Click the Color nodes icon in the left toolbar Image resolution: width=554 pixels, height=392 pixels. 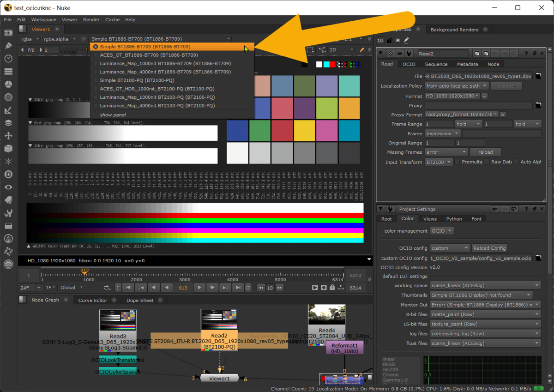click(7, 84)
